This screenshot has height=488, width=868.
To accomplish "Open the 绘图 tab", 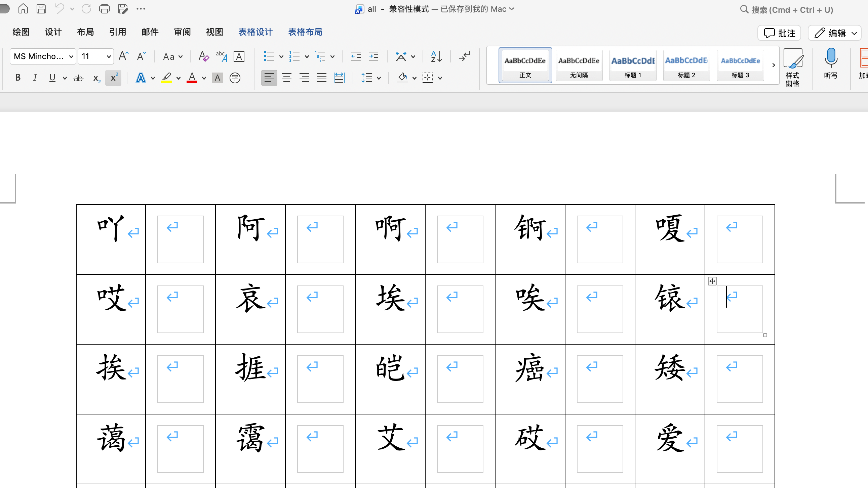I will [21, 32].
